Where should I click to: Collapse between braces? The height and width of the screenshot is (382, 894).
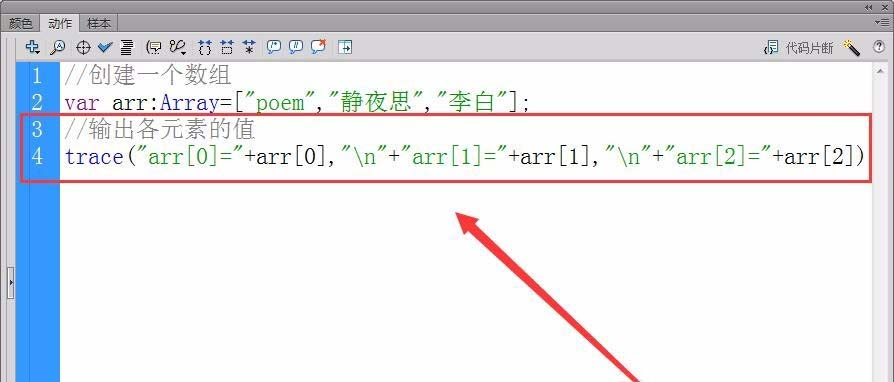pyautogui.click(x=205, y=47)
